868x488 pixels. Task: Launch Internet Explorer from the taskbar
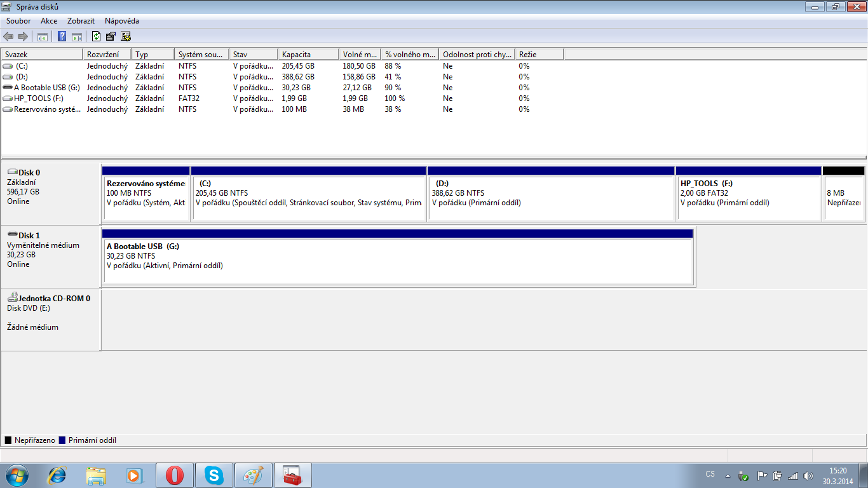pyautogui.click(x=57, y=475)
